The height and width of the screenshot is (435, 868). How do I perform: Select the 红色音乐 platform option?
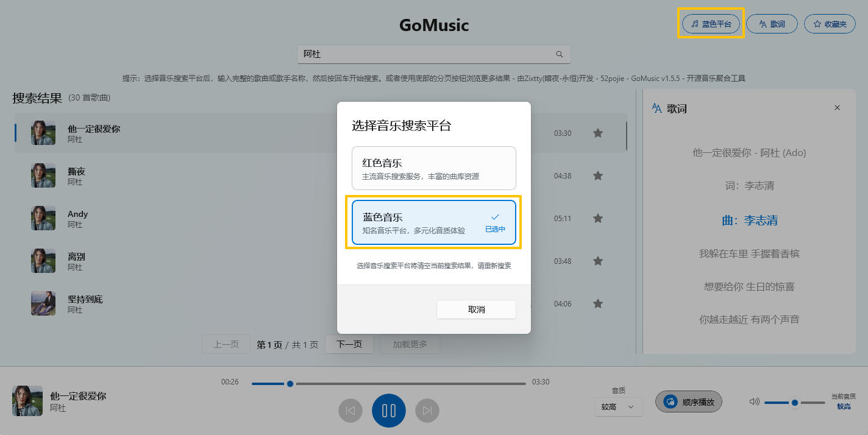pos(433,168)
